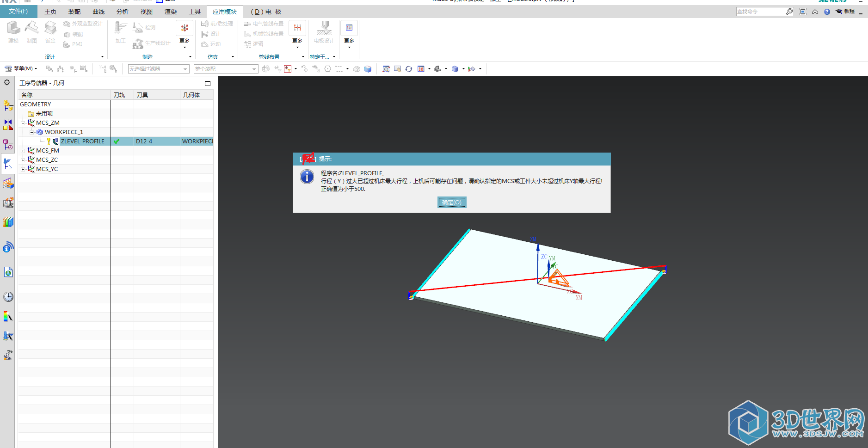Screen dimensions: 868x448
Task: Open the 菜单(M) dropdown menu
Action: point(21,69)
